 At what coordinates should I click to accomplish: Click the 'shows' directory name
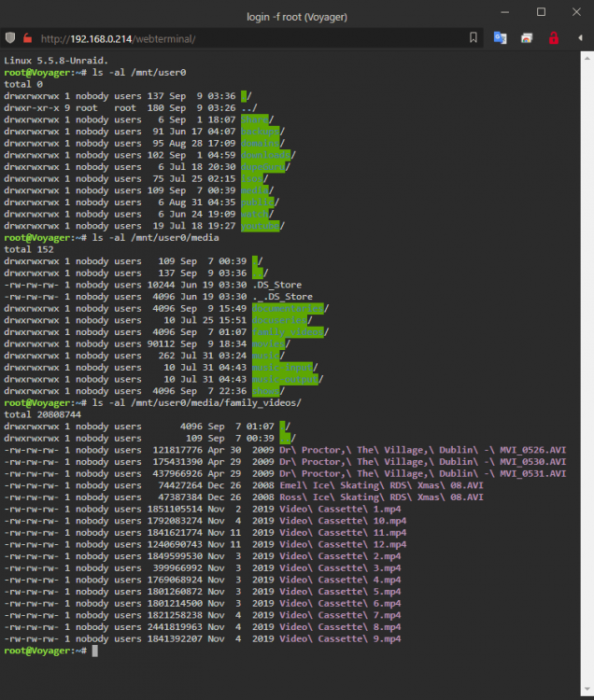click(266, 391)
